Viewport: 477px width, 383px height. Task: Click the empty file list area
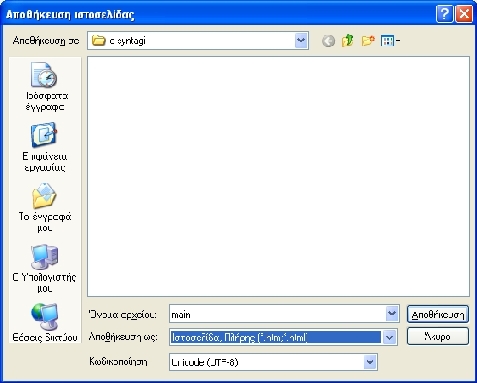click(x=278, y=177)
